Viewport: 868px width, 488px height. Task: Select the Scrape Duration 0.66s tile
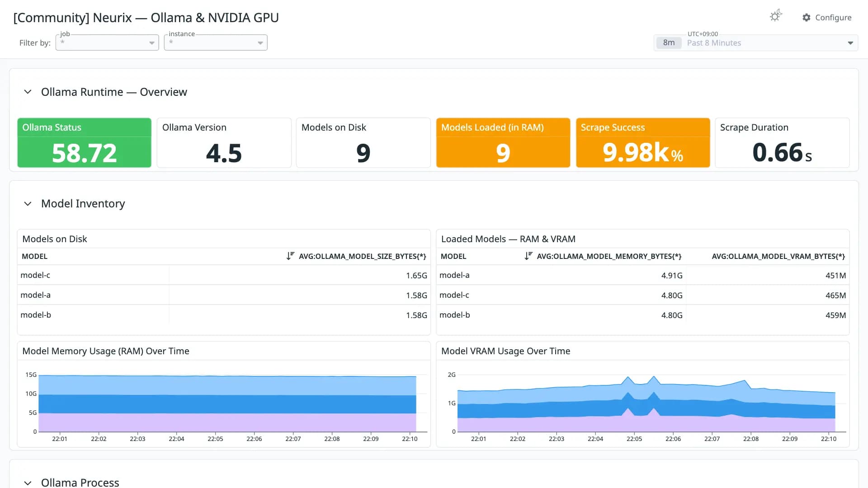[783, 143]
